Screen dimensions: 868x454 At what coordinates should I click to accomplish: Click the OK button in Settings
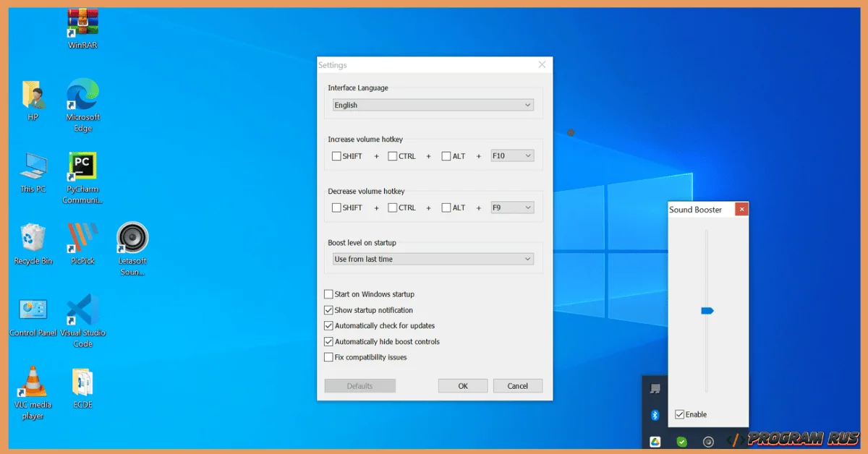point(463,386)
